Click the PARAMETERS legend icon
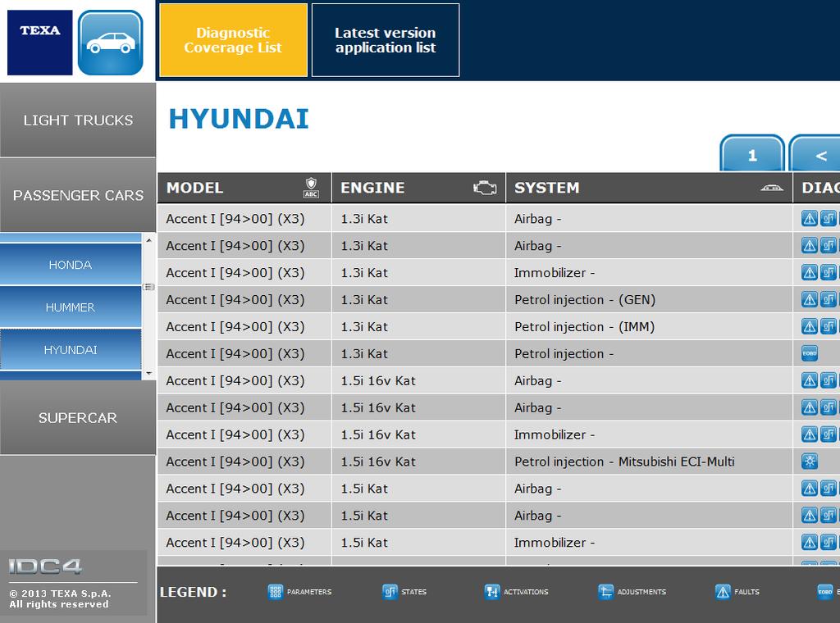 tap(275, 591)
